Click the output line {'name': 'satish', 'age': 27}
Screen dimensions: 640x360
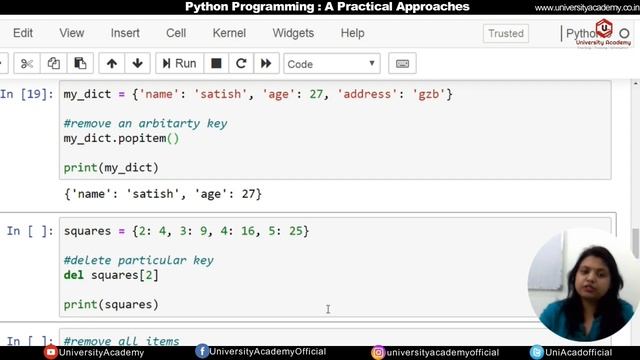(163, 194)
